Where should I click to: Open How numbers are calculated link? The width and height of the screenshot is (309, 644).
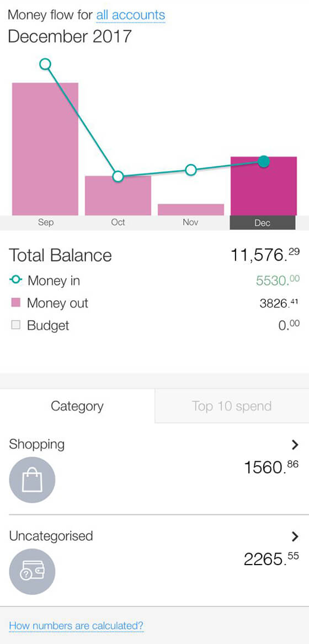(77, 626)
